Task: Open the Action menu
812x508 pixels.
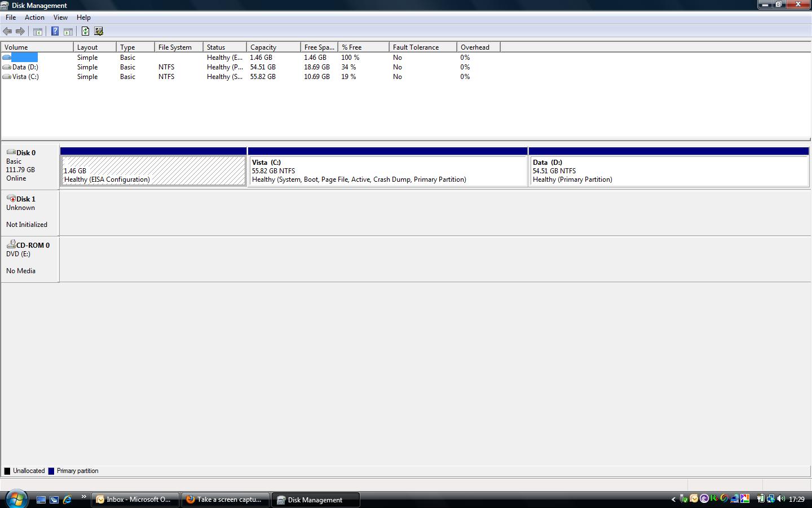Action: coord(34,17)
